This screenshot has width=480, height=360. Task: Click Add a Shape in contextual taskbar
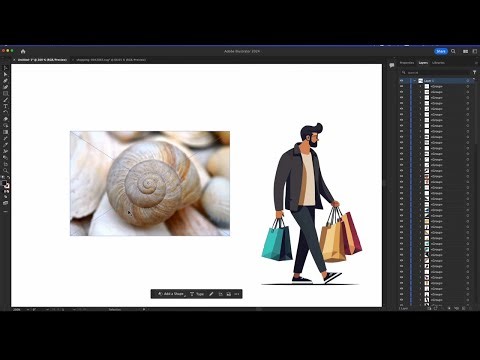coord(171,294)
